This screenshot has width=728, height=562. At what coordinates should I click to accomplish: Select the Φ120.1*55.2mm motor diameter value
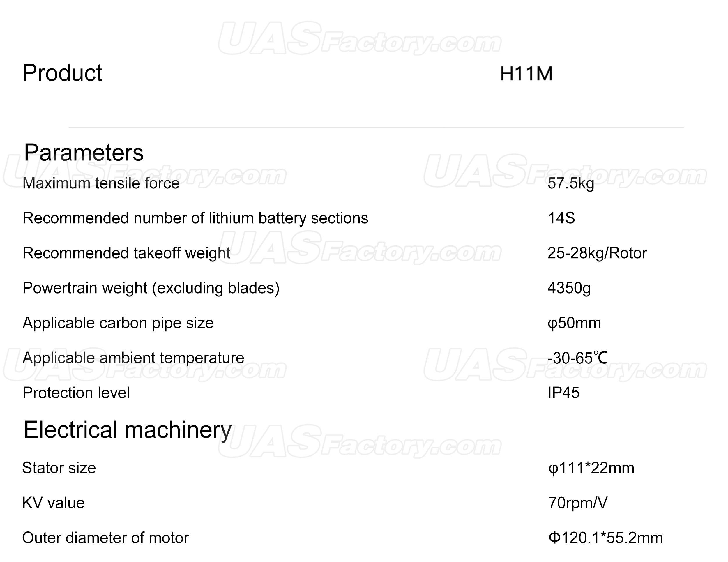click(606, 538)
